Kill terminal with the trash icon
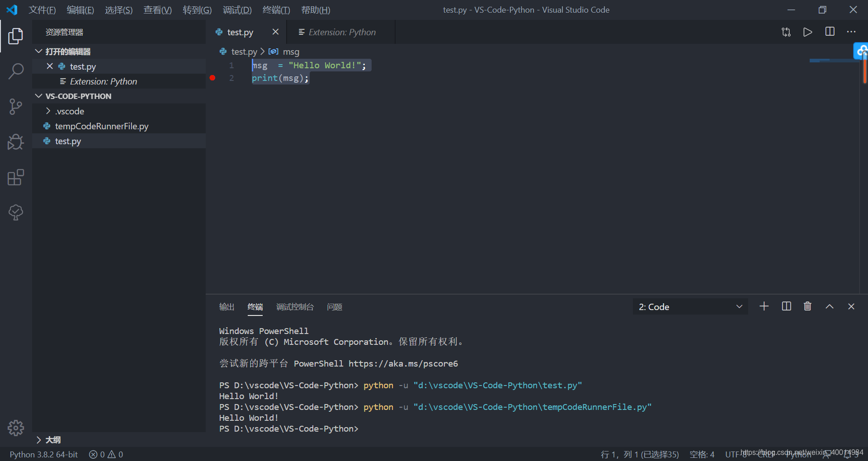Viewport: 868px width, 461px height. [807, 306]
